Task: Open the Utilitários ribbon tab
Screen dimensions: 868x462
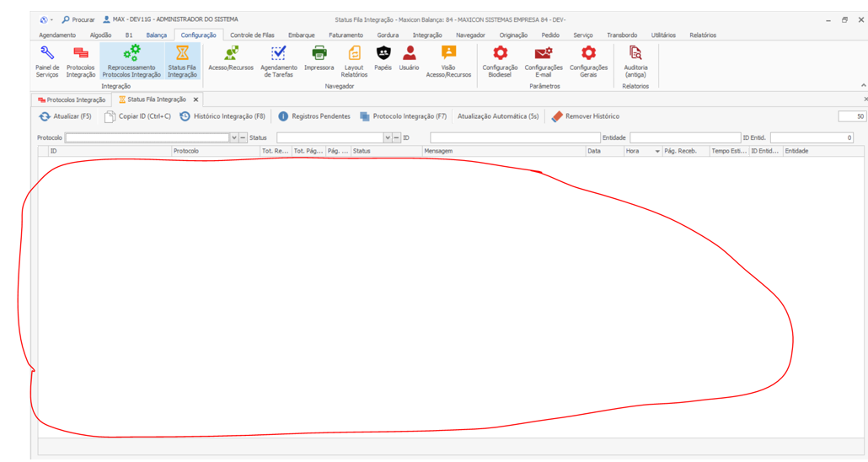Action: click(663, 35)
